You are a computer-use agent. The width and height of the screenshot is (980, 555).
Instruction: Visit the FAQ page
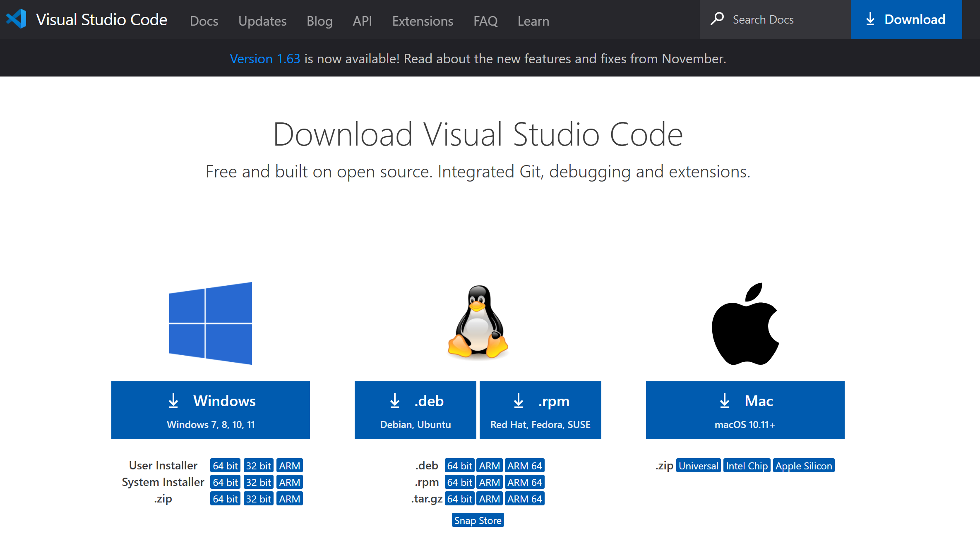[485, 21]
